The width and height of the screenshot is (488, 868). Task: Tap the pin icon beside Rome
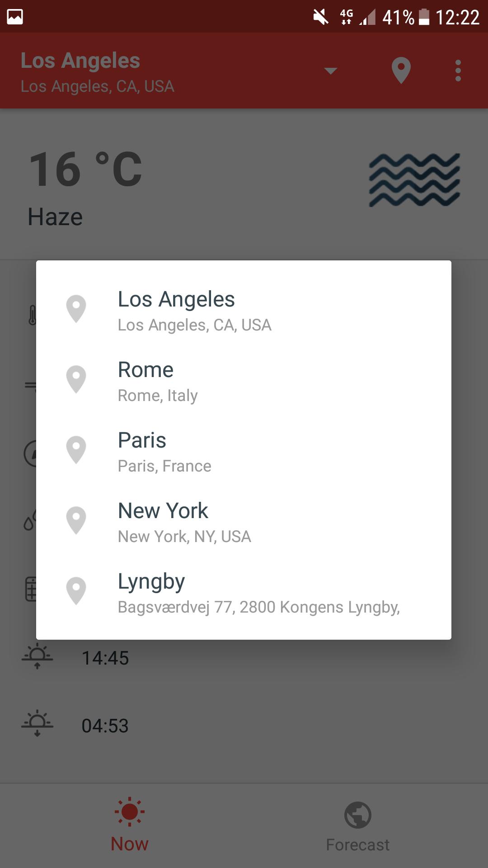[x=76, y=379]
